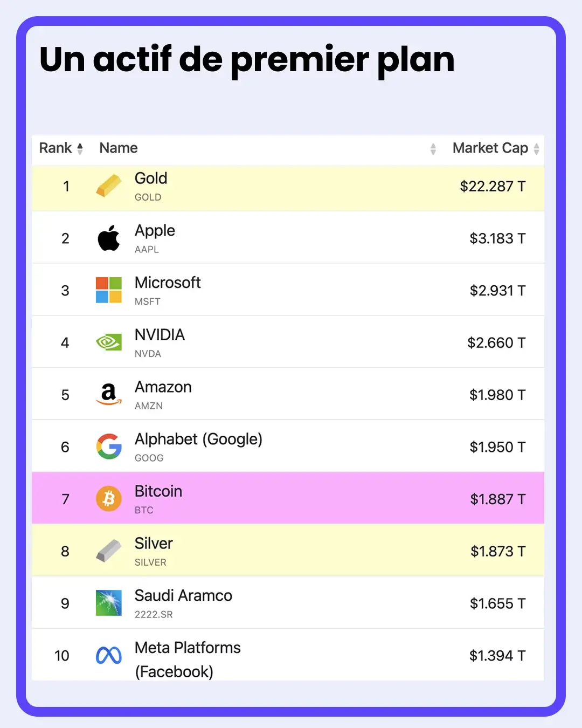Click Bitcoin's $1.887 T market cap
The width and height of the screenshot is (582, 728).
497,499
